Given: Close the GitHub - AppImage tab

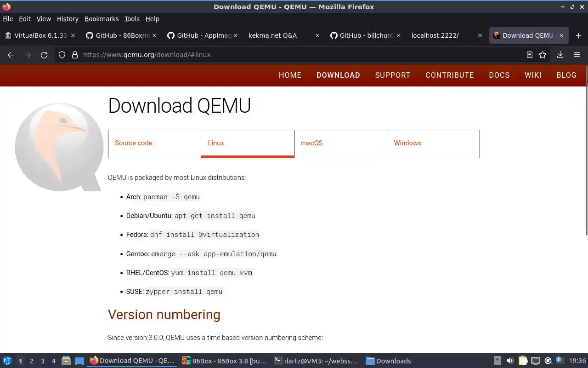Looking at the screenshot, I should click(x=236, y=35).
